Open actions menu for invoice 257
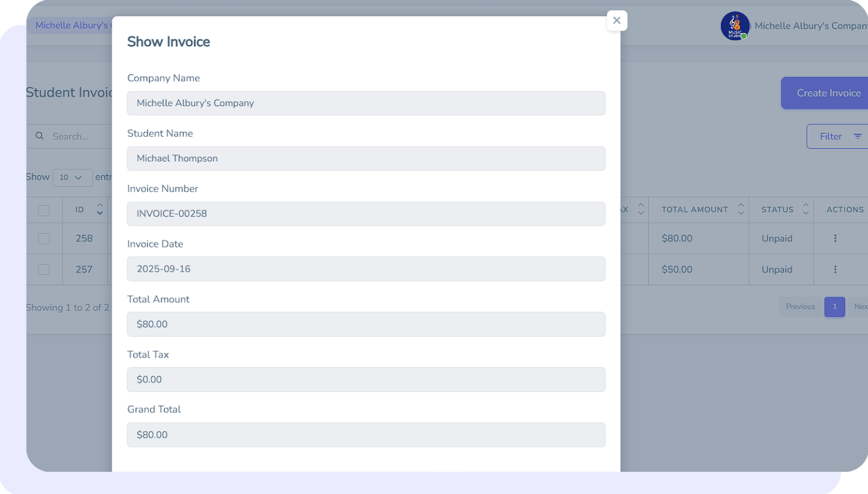Image resolution: width=868 pixels, height=494 pixels. pyautogui.click(x=835, y=270)
